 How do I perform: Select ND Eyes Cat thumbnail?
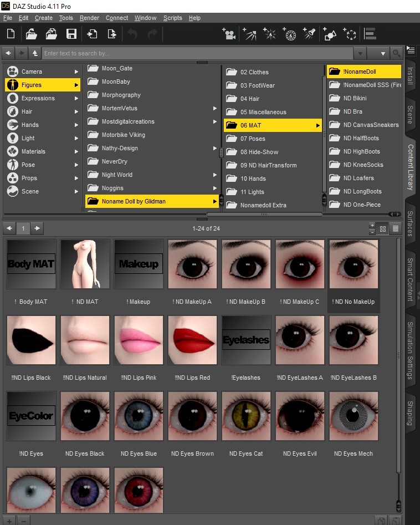coord(246,416)
